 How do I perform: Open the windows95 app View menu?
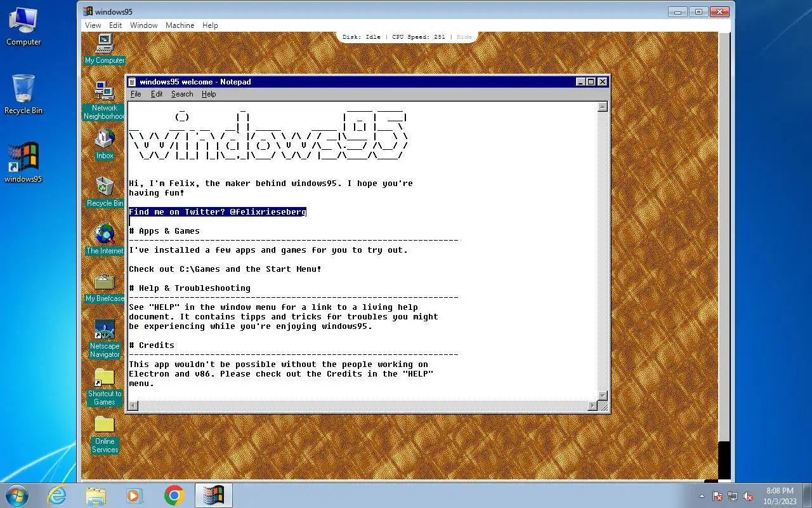click(x=93, y=25)
